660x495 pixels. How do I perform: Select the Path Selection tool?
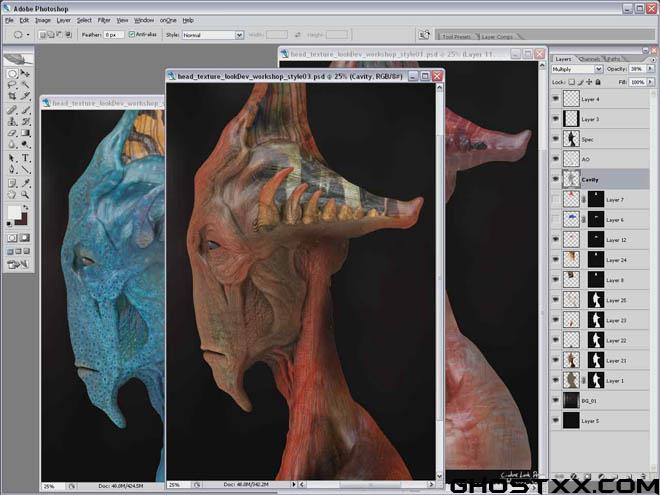click(12, 158)
